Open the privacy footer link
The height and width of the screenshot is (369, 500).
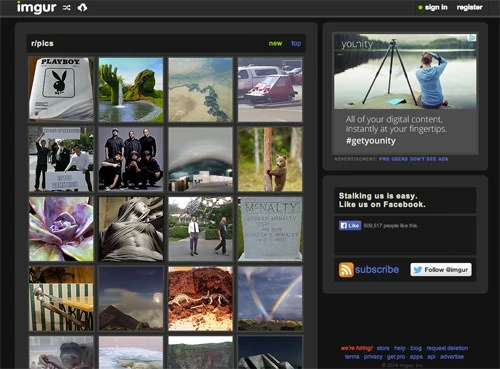(373, 357)
